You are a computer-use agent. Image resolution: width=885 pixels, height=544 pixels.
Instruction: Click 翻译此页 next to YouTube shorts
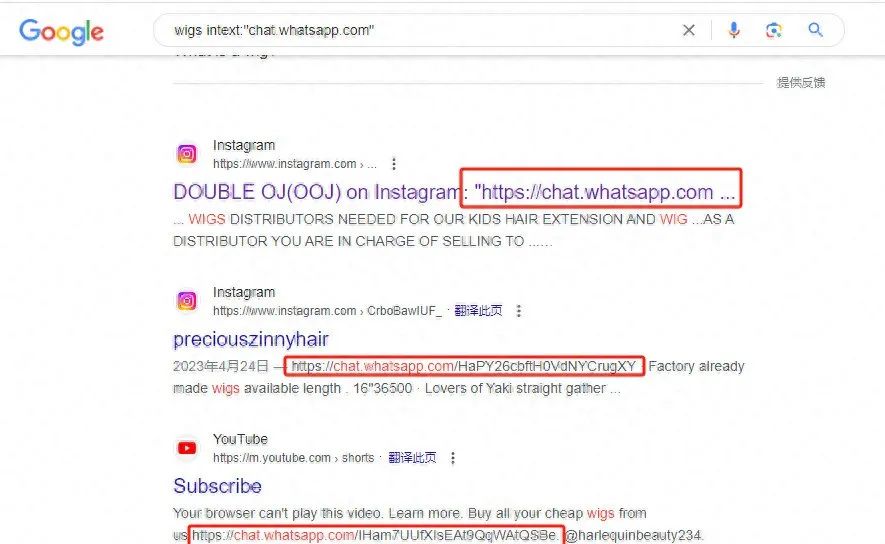[412, 457]
